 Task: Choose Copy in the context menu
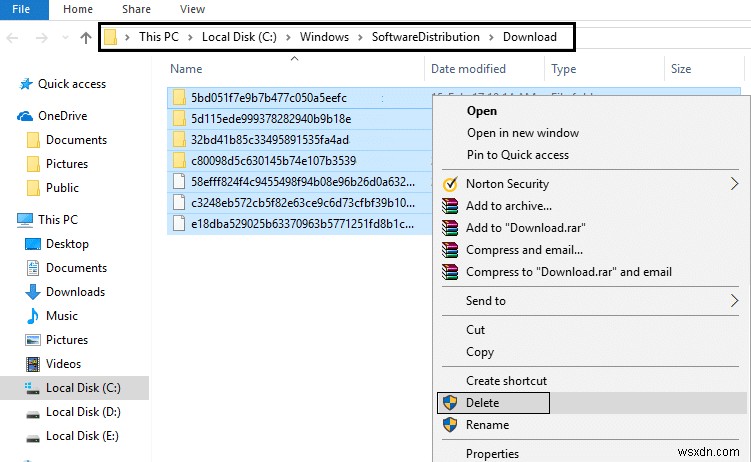tap(480, 352)
